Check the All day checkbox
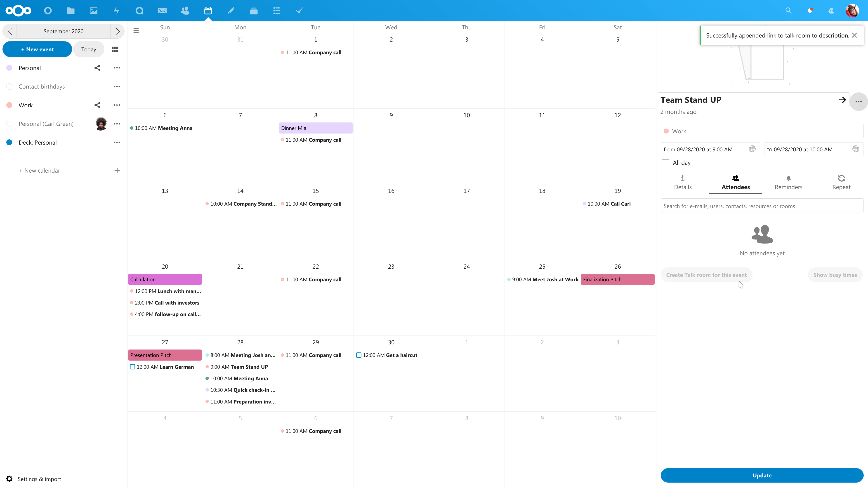The width and height of the screenshot is (868, 488). coord(665,163)
